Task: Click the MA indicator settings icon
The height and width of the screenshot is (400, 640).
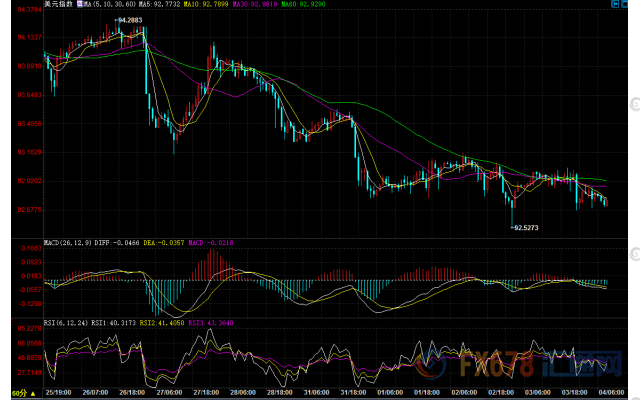Action: click(x=79, y=4)
